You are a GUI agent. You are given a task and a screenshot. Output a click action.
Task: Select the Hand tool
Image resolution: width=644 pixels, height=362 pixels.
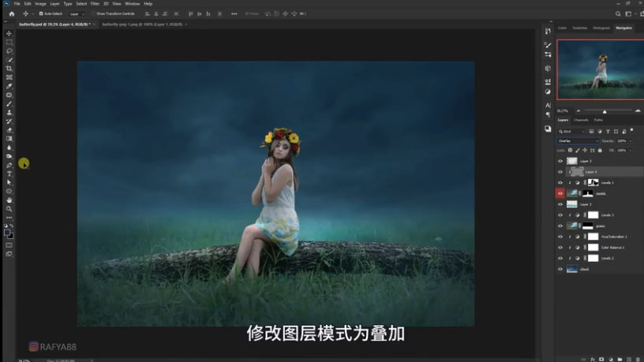point(9,200)
